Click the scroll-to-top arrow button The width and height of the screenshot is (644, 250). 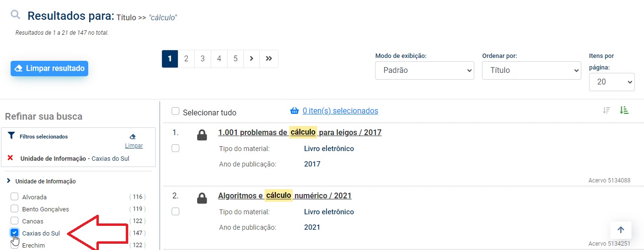point(620,230)
